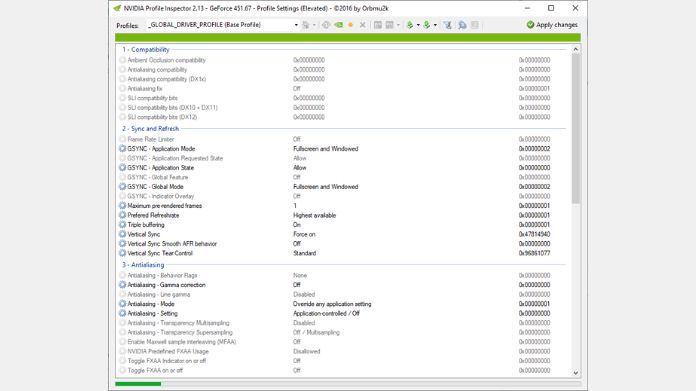This screenshot has height=391, width=696.
Task: Select the GSYNC - Indicator Overlay setting
Action: point(342,196)
